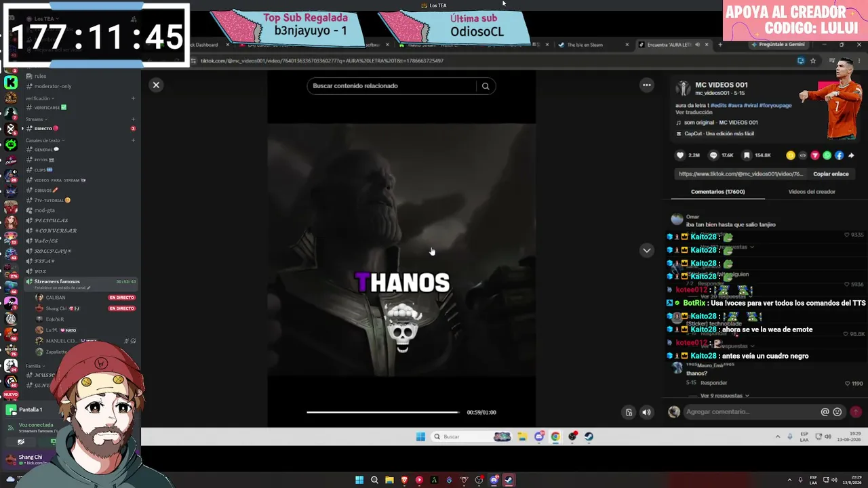
Task: Click the yellow repost icon
Action: [x=791, y=155]
